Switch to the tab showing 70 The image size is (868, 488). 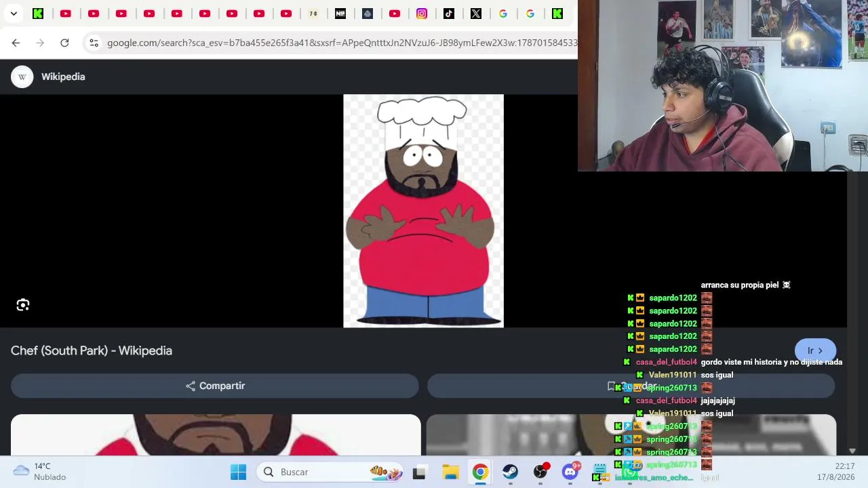pyautogui.click(x=313, y=14)
